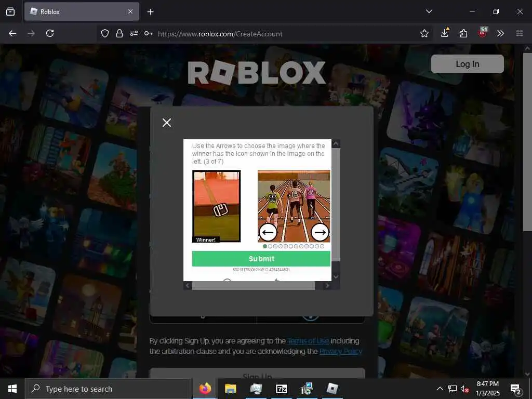
Task: Click the Roblox logo at page top
Action: coord(257,72)
